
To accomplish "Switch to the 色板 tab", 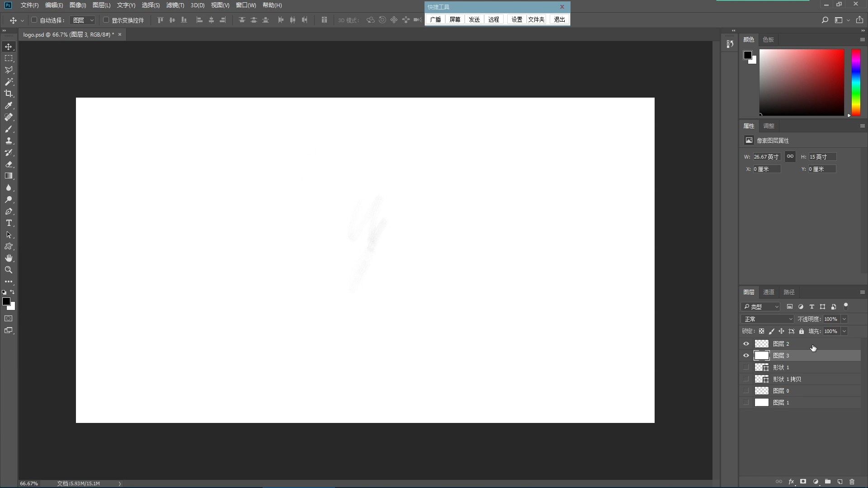I will (x=768, y=40).
